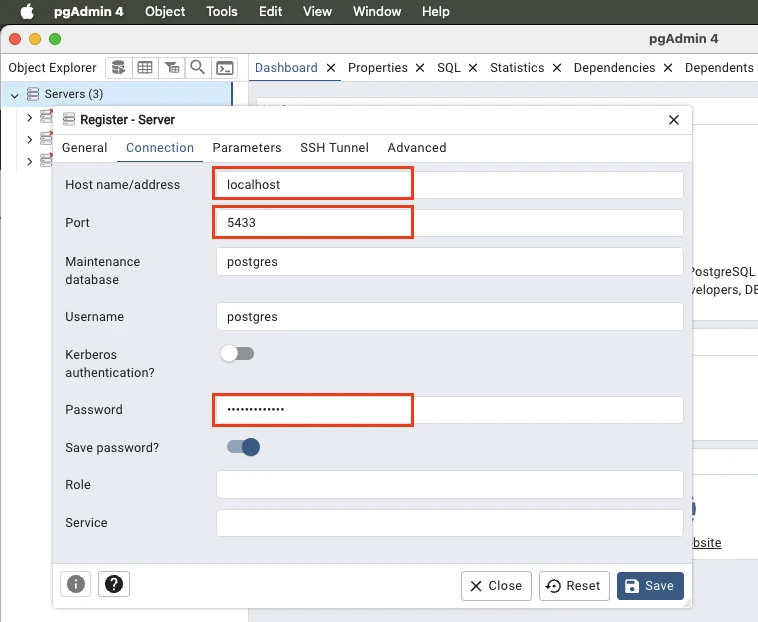The height and width of the screenshot is (622, 758).
Task: Click the Filtered Rows toolbar icon
Action: point(172,68)
